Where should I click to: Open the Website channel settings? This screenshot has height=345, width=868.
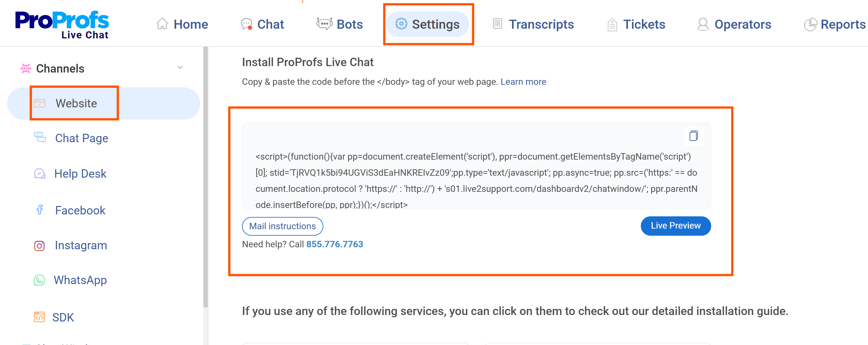[76, 103]
